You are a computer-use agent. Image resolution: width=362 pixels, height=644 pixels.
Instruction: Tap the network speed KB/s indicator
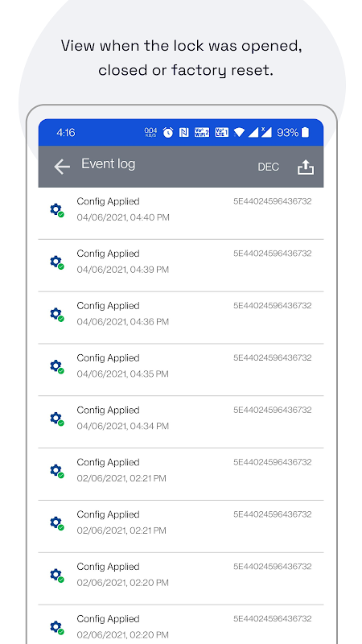pyautogui.click(x=150, y=132)
